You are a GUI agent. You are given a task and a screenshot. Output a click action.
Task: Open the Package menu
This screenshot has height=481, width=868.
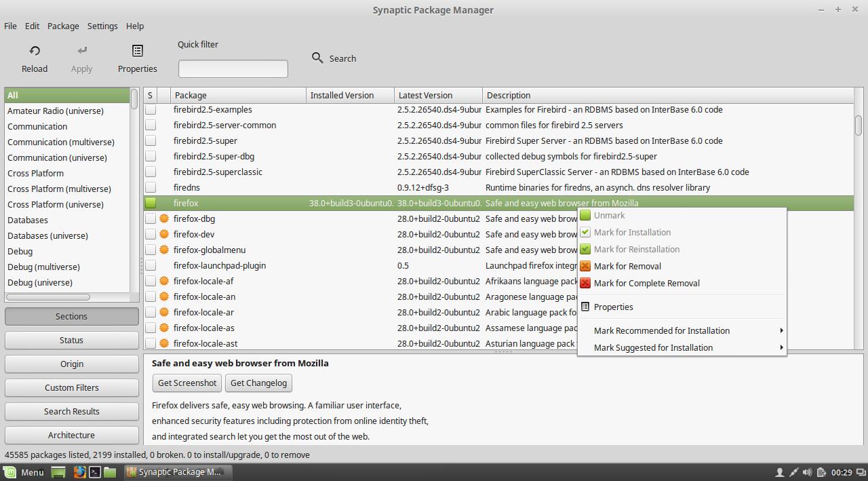pos(63,26)
